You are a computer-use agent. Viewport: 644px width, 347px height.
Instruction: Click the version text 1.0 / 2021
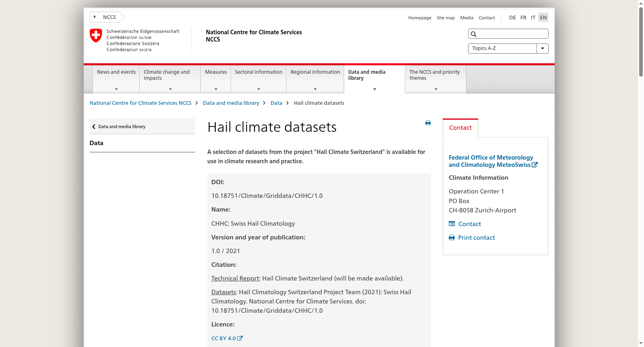pos(225,251)
